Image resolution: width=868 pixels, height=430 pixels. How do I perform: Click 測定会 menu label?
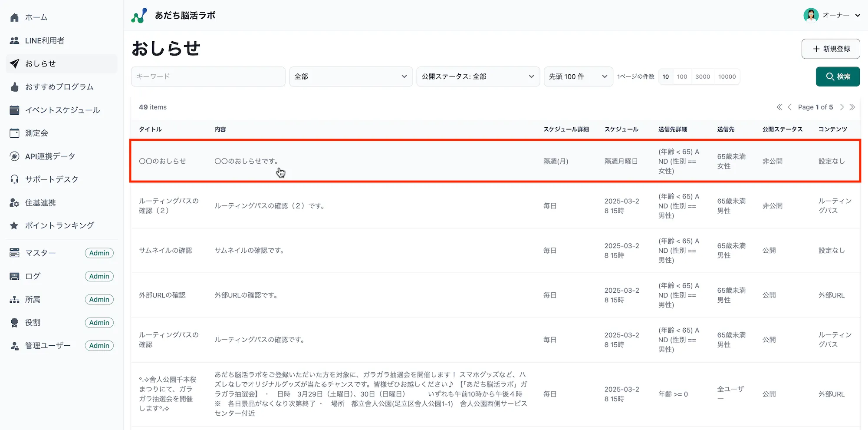36,133
